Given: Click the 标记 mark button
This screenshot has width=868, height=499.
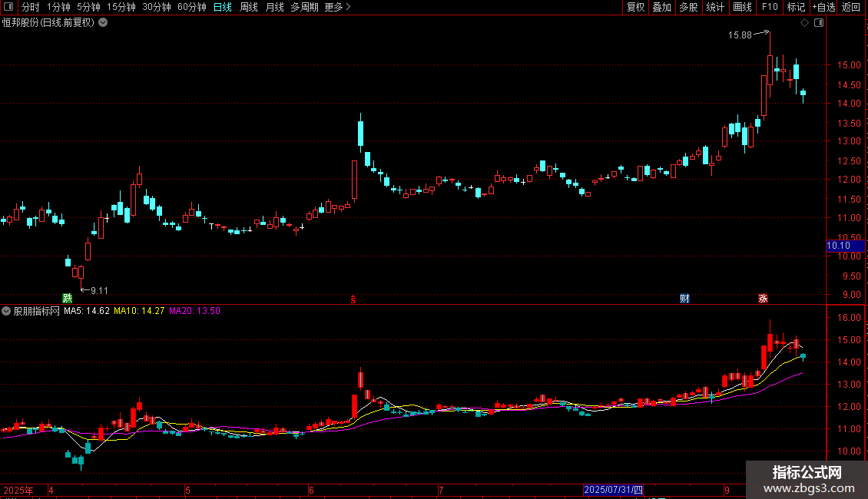Looking at the screenshot, I should pos(796,7).
